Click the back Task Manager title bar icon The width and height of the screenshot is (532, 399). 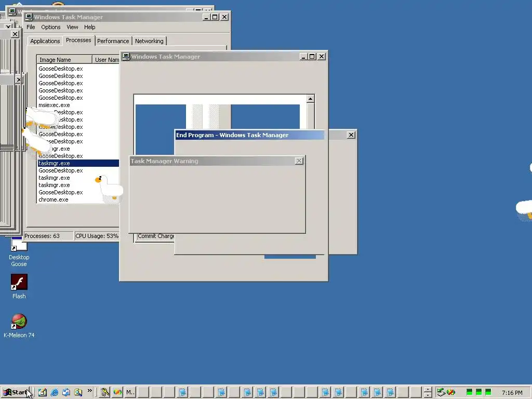29,17
